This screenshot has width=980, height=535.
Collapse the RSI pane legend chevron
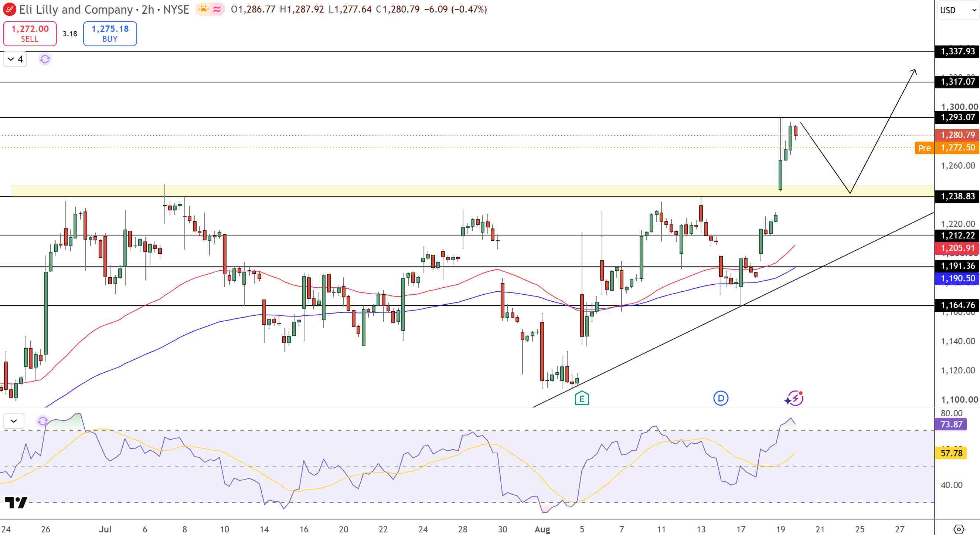click(14, 421)
